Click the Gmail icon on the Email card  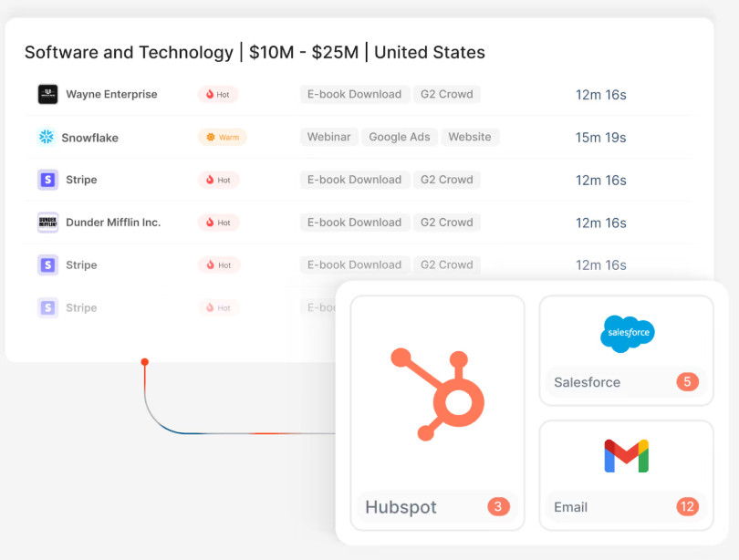(627, 456)
